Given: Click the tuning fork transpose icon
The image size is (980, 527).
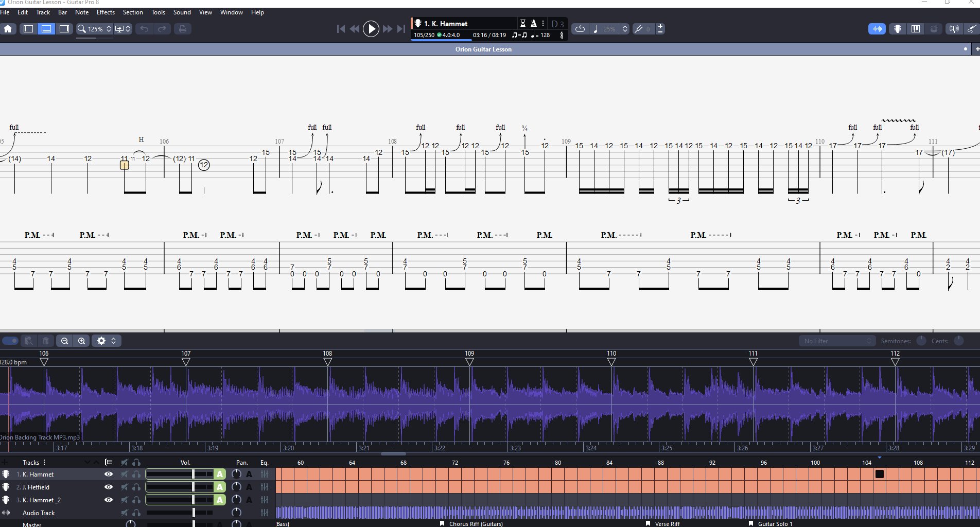Looking at the screenshot, I should pyautogui.click(x=639, y=29).
